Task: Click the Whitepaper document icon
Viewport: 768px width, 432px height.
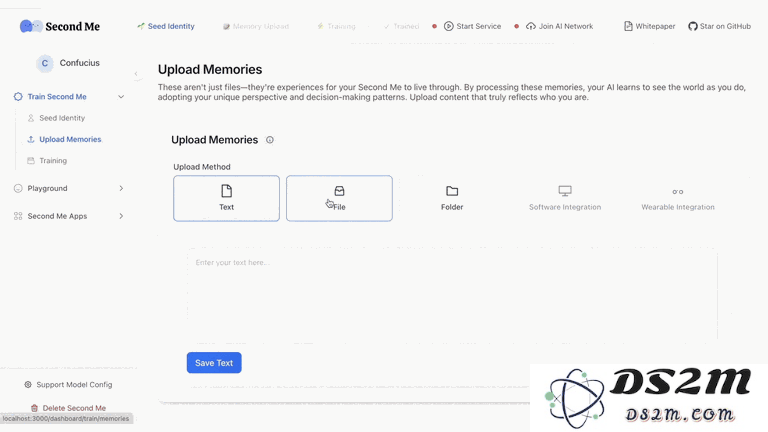Action: click(628, 26)
